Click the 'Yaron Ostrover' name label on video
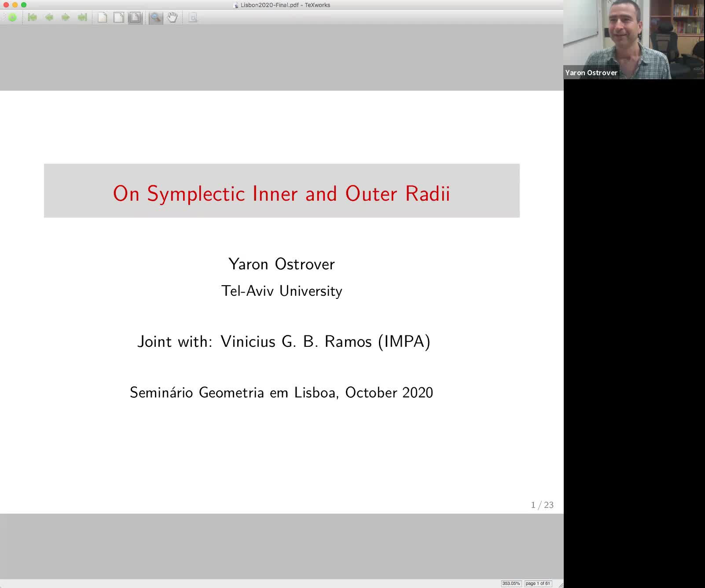This screenshot has width=705, height=588. click(591, 73)
